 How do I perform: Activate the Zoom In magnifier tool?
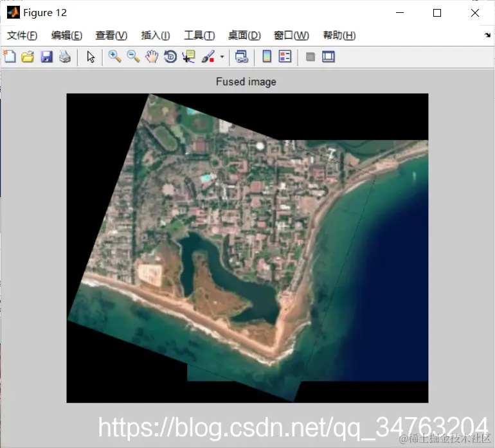pos(114,57)
